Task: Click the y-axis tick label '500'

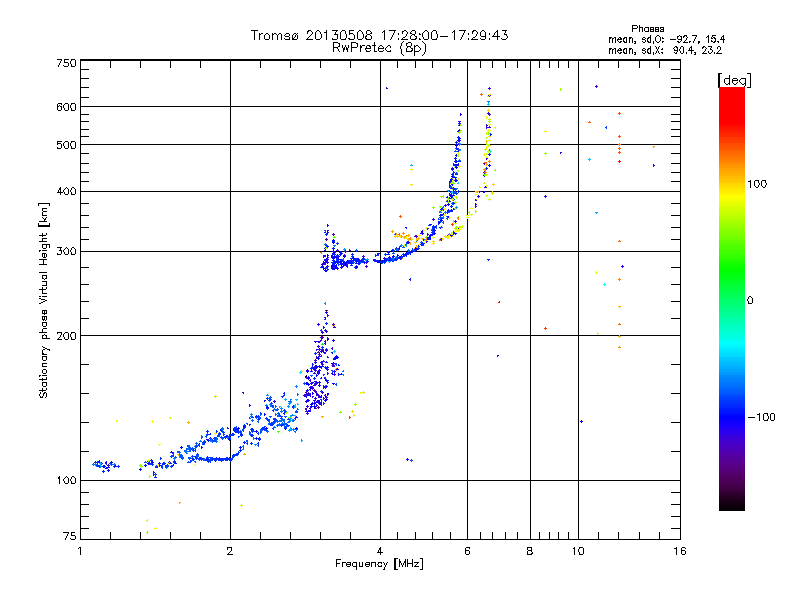Action: 66,145
